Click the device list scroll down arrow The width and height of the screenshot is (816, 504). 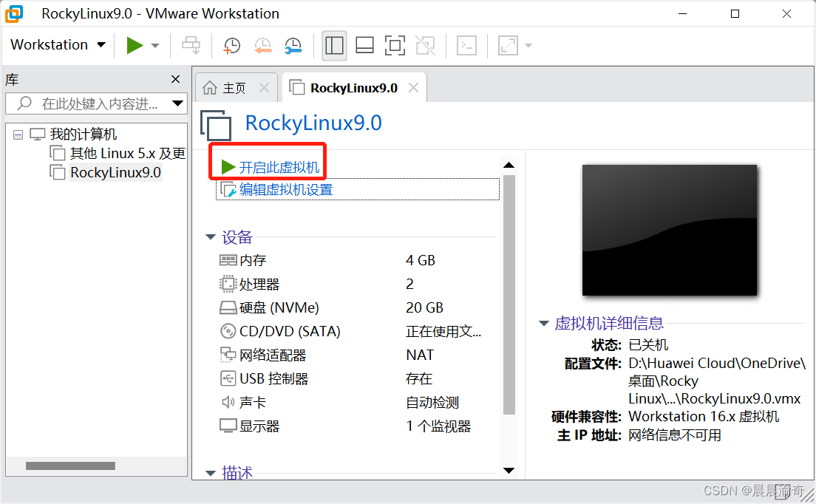[x=509, y=470]
